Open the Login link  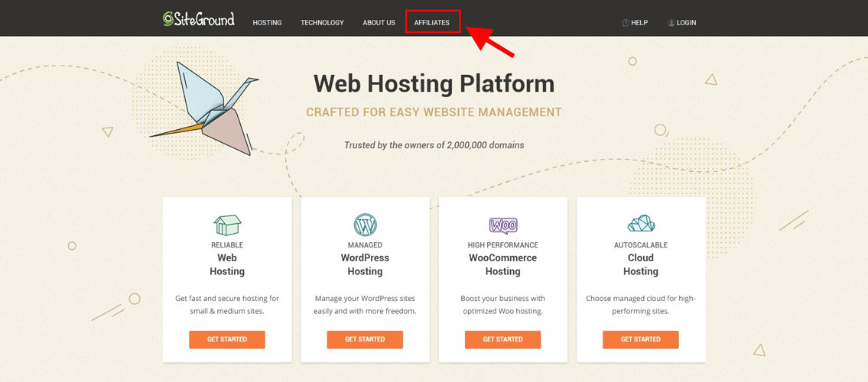(687, 23)
